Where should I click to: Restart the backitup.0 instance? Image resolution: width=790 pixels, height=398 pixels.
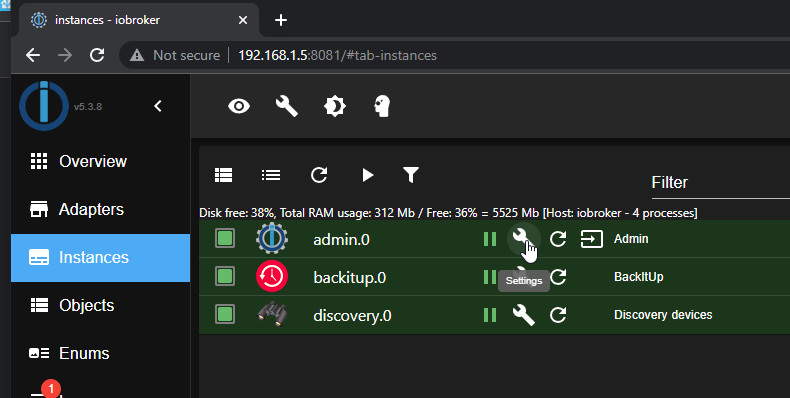point(558,277)
